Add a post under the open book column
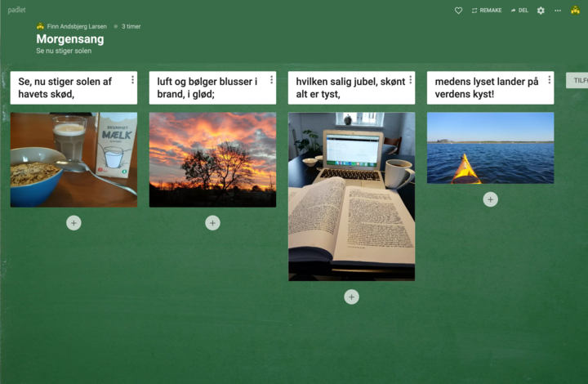 click(x=351, y=297)
